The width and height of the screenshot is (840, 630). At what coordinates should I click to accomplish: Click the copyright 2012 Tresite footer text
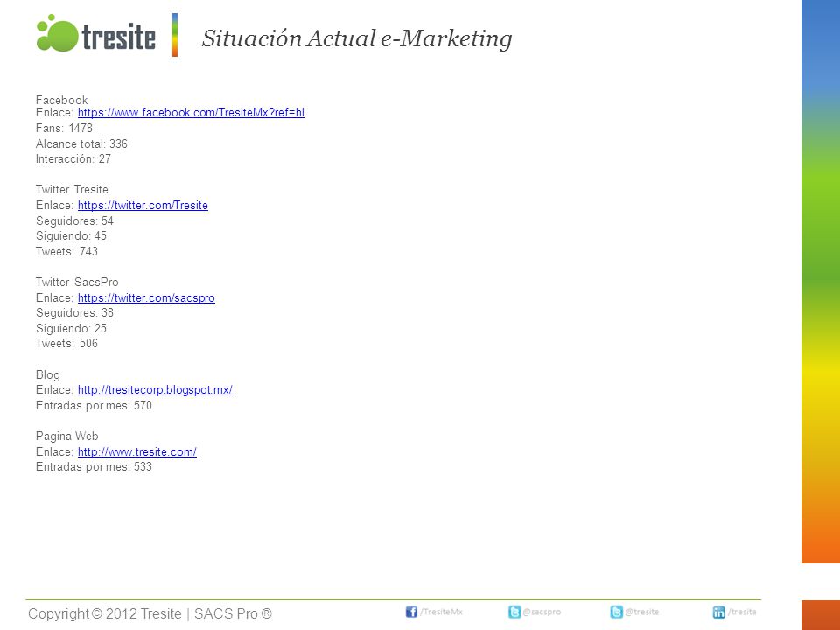pyautogui.click(x=150, y=614)
